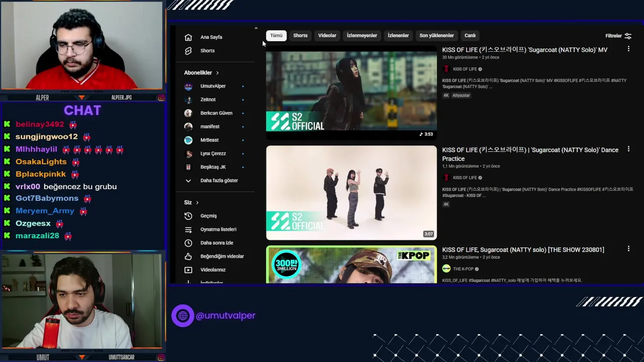The image size is (644, 362).
Task: Open the Filtreler button
Action: (x=618, y=36)
